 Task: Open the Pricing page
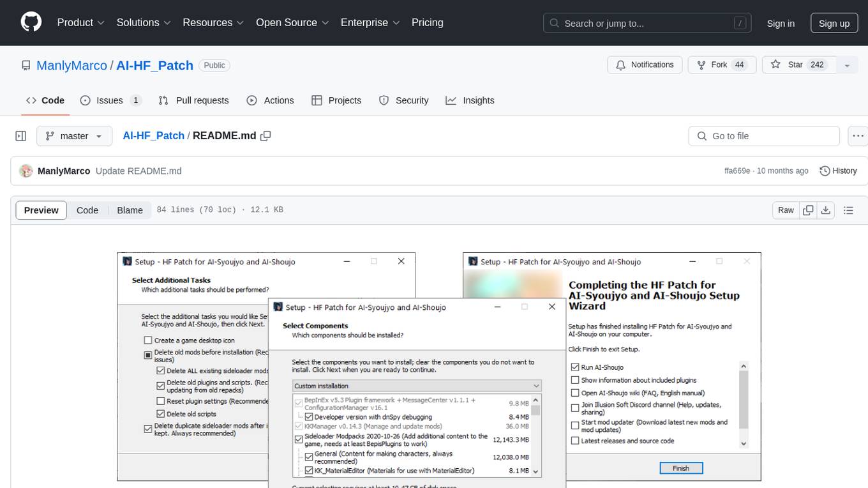427,22
